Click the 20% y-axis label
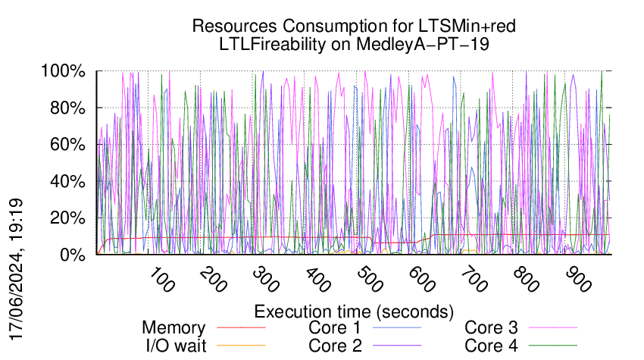The image size is (644, 360). pos(67,218)
